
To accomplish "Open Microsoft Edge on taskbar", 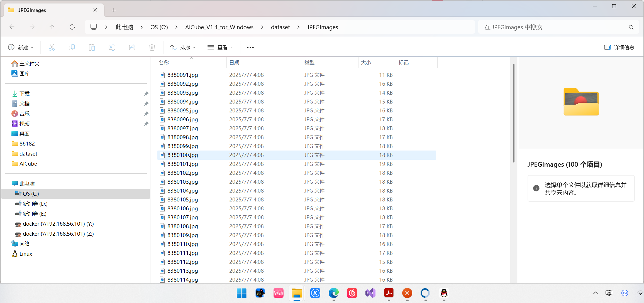I will point(333,293).
